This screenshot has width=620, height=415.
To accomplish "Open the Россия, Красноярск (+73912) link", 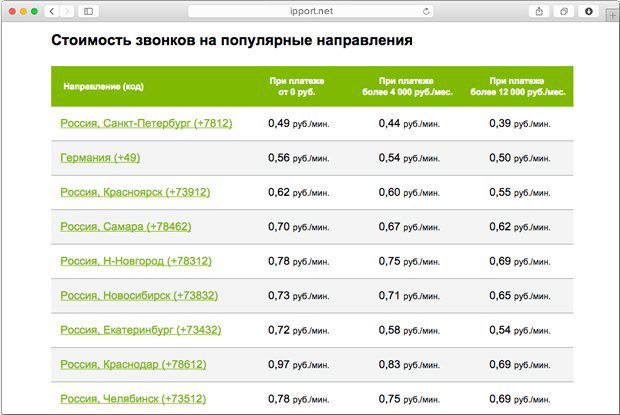I will pyautogui.click(x=135, y=192).
